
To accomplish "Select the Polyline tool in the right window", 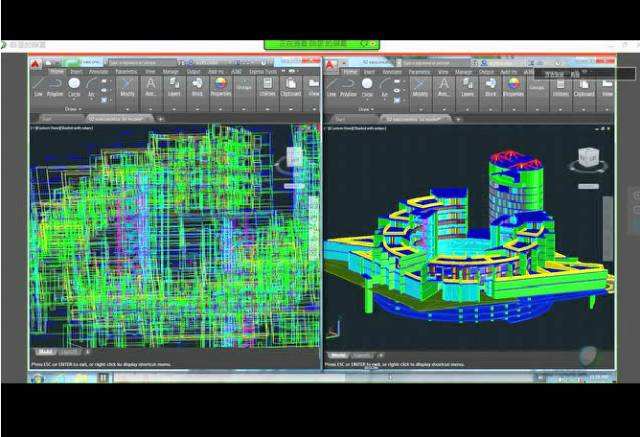I will tap(348, 88).
